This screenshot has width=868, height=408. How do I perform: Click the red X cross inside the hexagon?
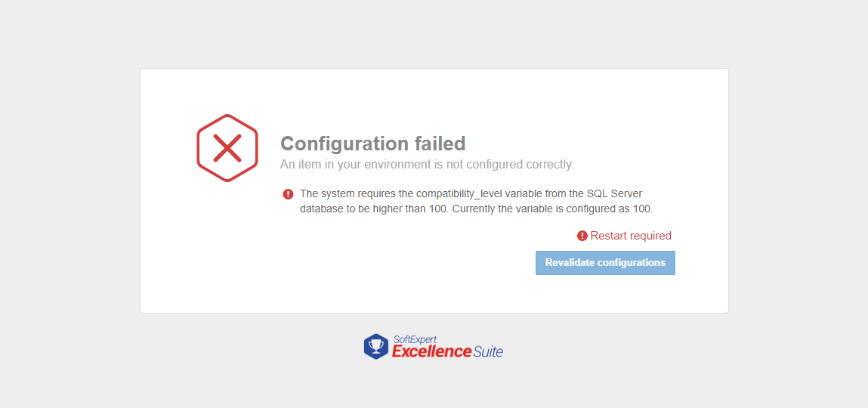pyautogui.click(x=227, y=148)
